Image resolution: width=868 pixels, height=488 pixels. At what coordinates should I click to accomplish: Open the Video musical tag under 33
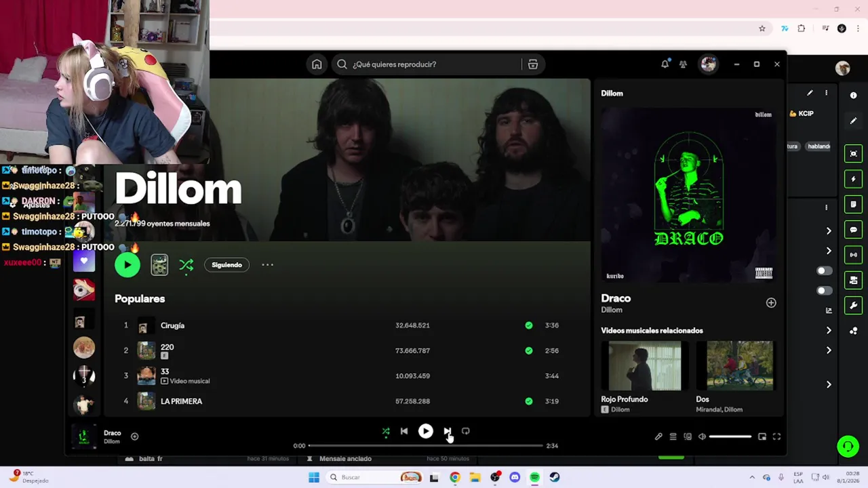point(185,381)
